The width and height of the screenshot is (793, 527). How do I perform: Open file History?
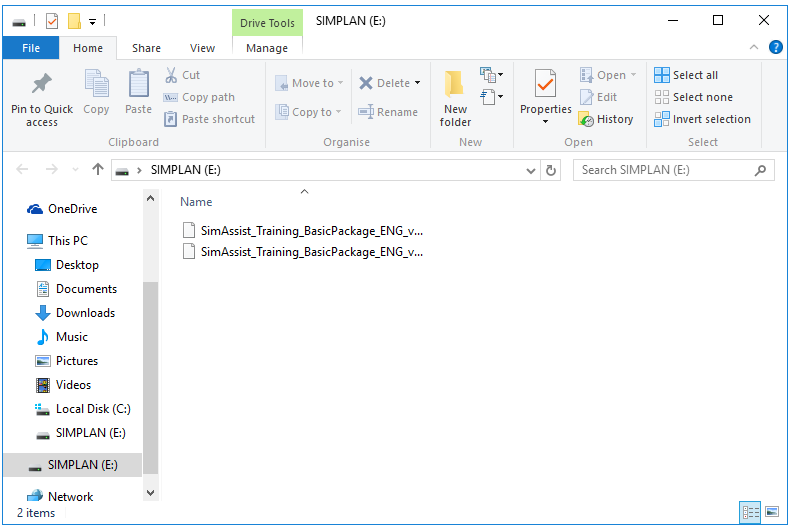pos(606,119)
